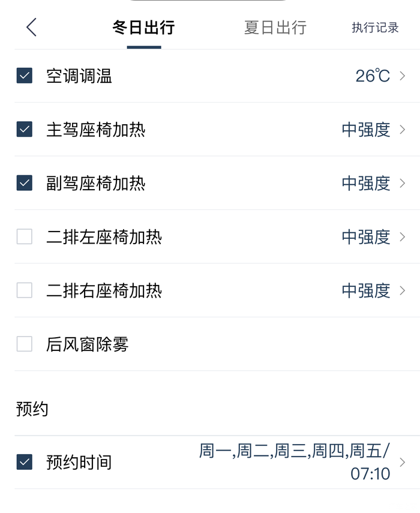Tap the back arrow icon
The height and width of the screenshot is (513, 420).
32,28
